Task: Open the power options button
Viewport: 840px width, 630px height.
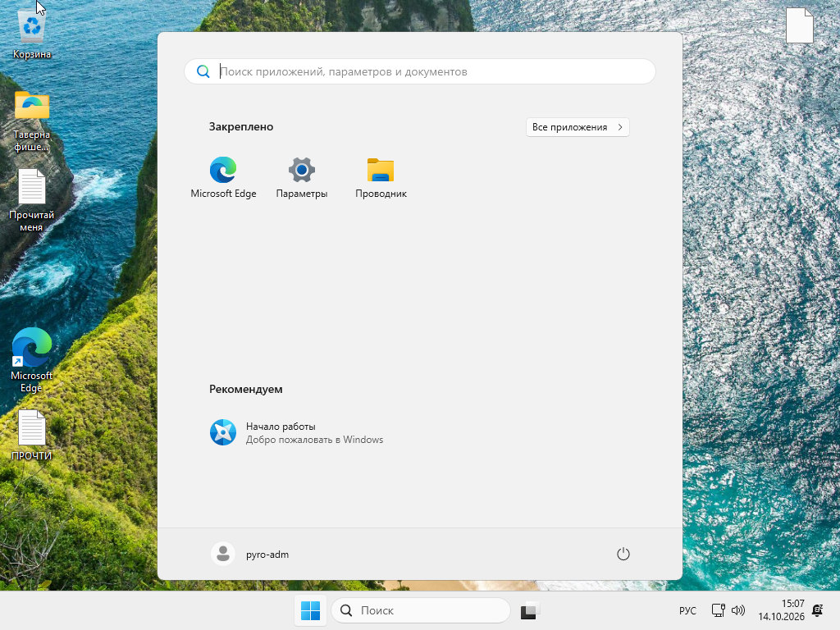Action: point(623,554)
